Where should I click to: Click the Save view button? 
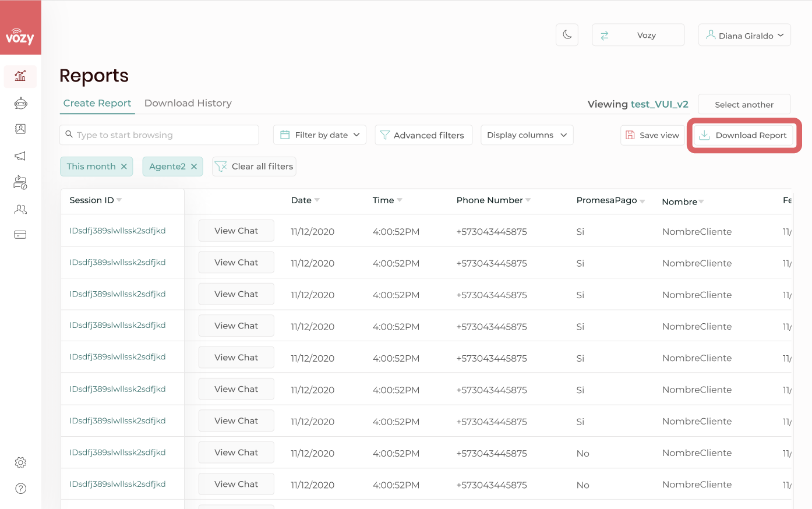[x=652, y=135]
